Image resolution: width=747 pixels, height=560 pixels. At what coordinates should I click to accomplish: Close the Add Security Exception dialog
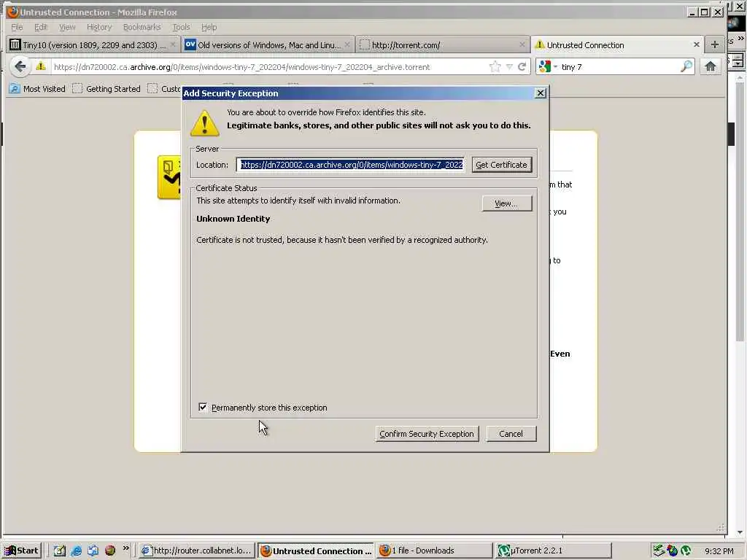click(541, 93)
